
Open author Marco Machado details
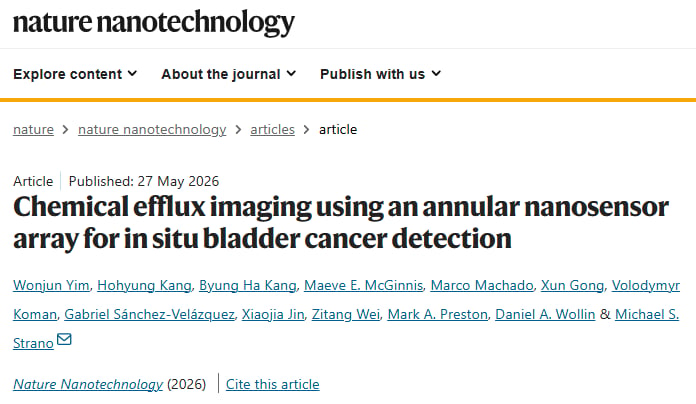[x=482, y=285]
